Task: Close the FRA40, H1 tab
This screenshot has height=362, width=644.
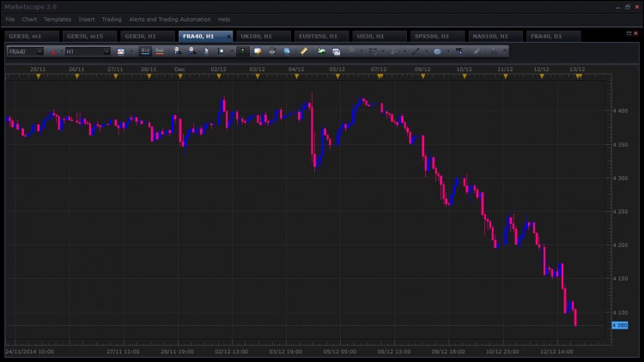Action: click(228, 37)
